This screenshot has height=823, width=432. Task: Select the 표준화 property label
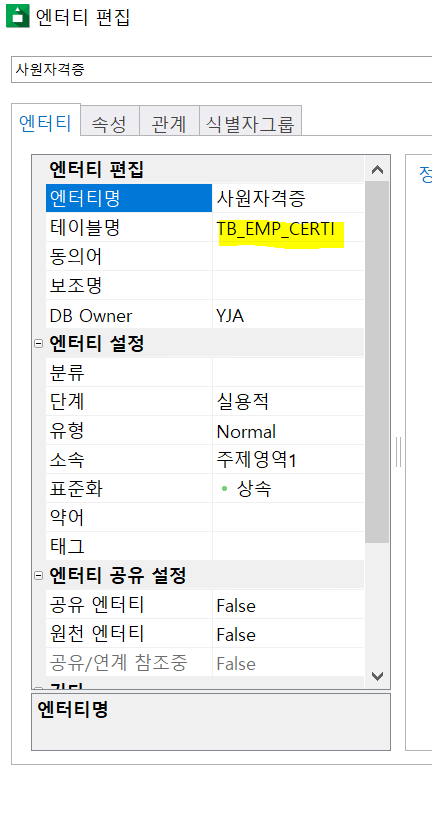click(76, 489)
